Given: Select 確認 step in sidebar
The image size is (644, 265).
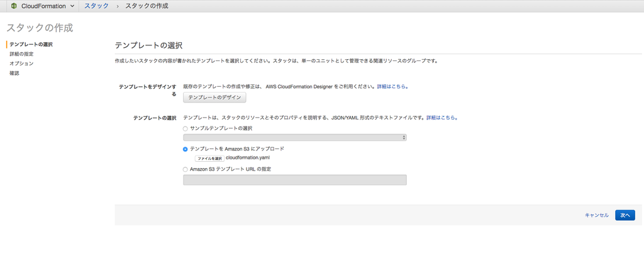Looking at the screenshot, I should 14,74.
